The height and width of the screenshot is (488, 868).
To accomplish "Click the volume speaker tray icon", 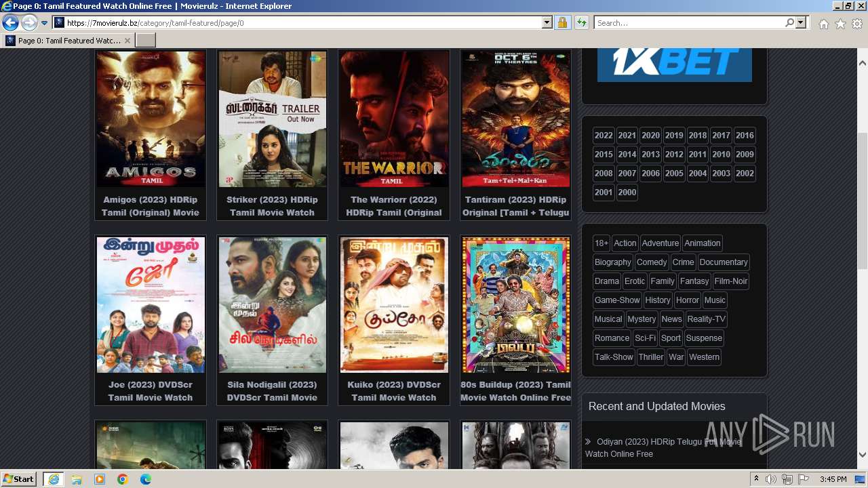I will tap(771, 479).
